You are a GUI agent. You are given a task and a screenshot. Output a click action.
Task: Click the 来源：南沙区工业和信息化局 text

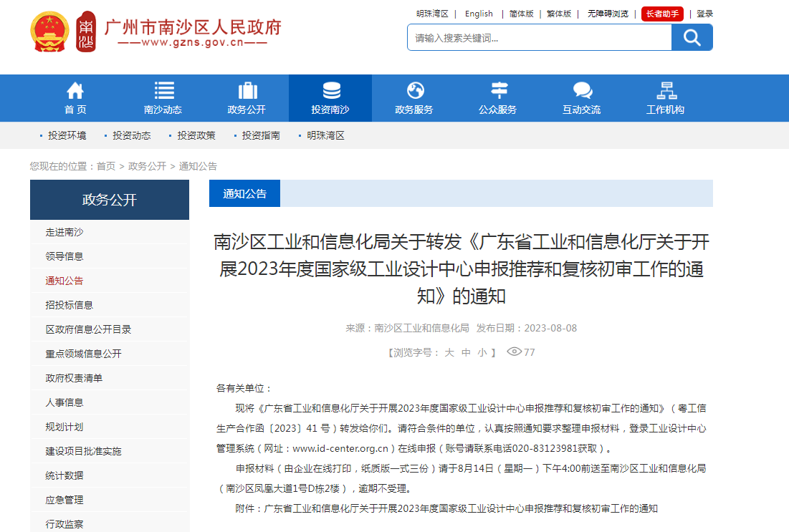[407, 328]
